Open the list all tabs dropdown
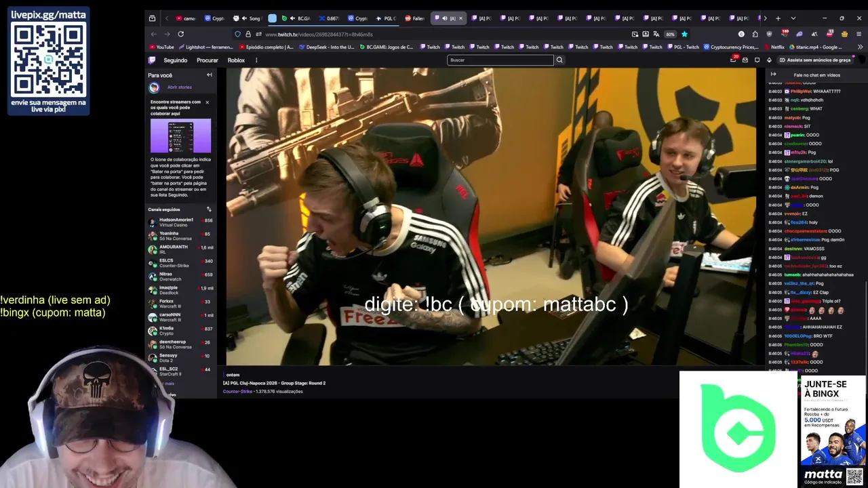 (x=793, y=18)
